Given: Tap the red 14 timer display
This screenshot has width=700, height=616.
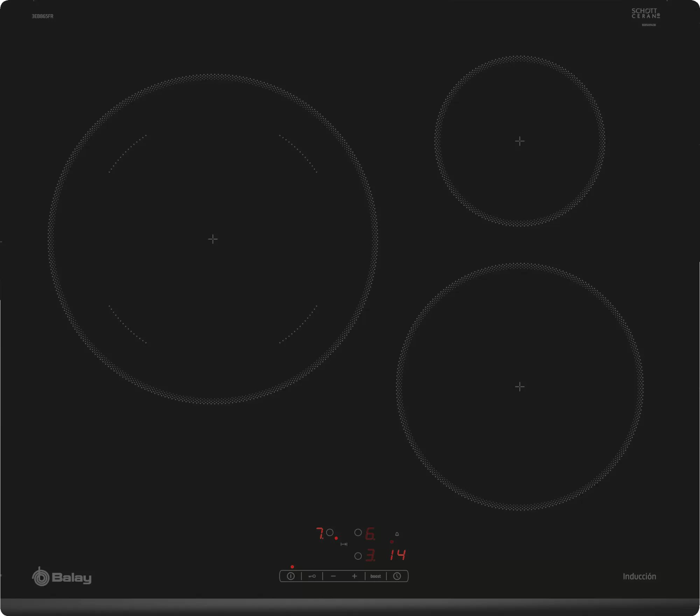Looking at the screenshot, I should pyautogui.click(x=398, y=555).
